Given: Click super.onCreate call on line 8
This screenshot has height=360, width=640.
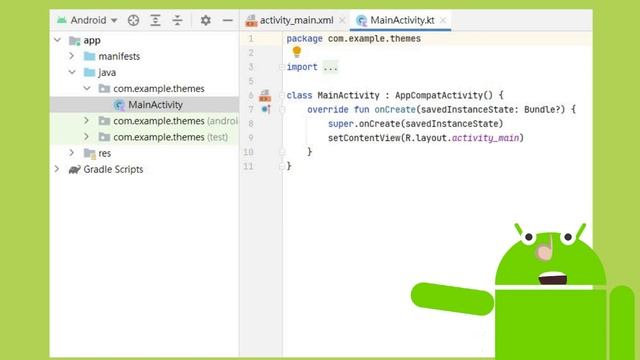Looking at the screenshot, I should [x=415, y=124].
